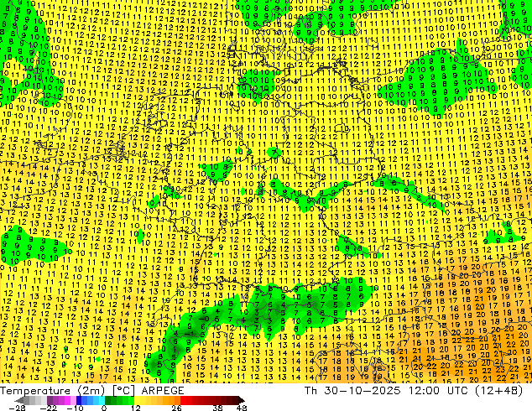Pick the dark green legend swatch after 0
The width and height of the screenshot is (532, 411).
108,400
